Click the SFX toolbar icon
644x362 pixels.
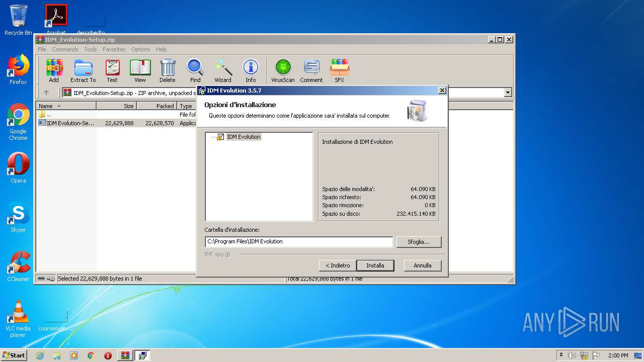(340, 70)
